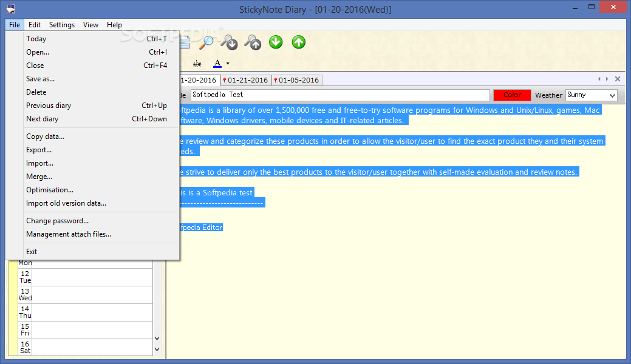631x364 pixels.
Task: Open the View menu
Action: tap(90, 24)
